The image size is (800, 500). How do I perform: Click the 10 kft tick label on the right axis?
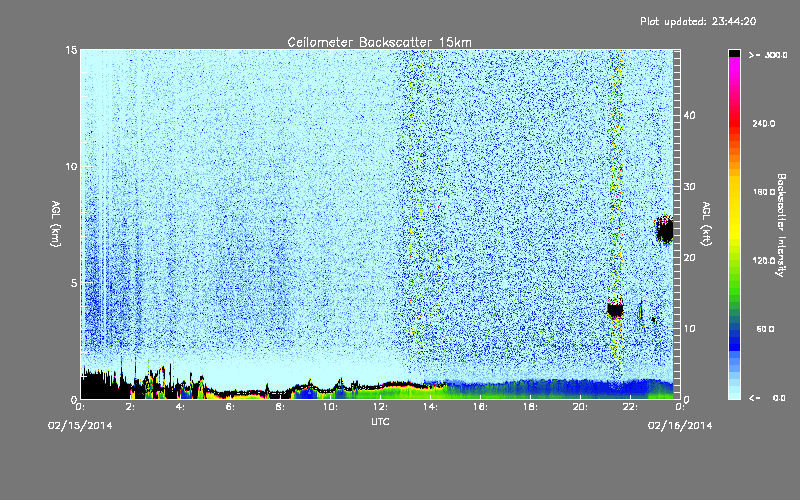pyautogui.click(x=689, y=329)
